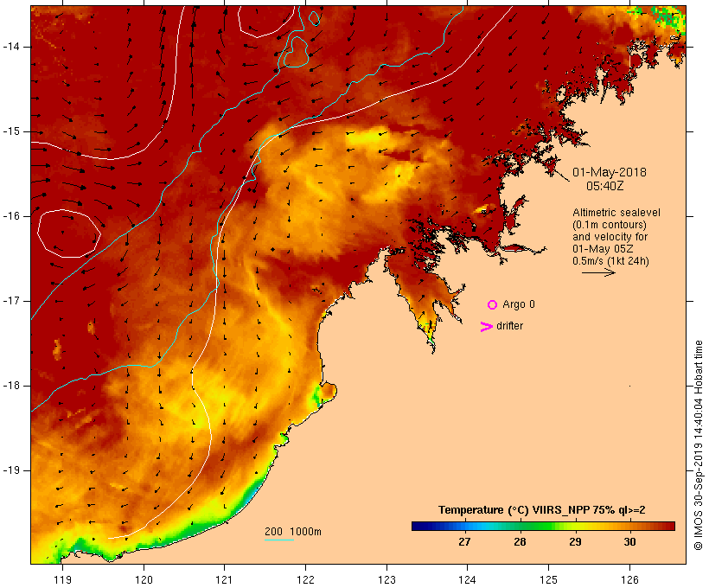Click latitude label -18
This screenshot has width=709, height=588.
click(11, 386)
